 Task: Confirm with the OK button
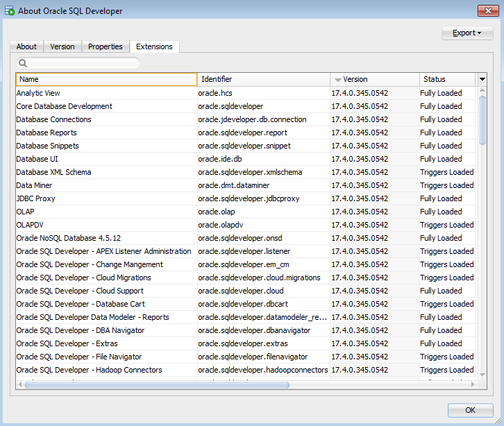point(470,410)
